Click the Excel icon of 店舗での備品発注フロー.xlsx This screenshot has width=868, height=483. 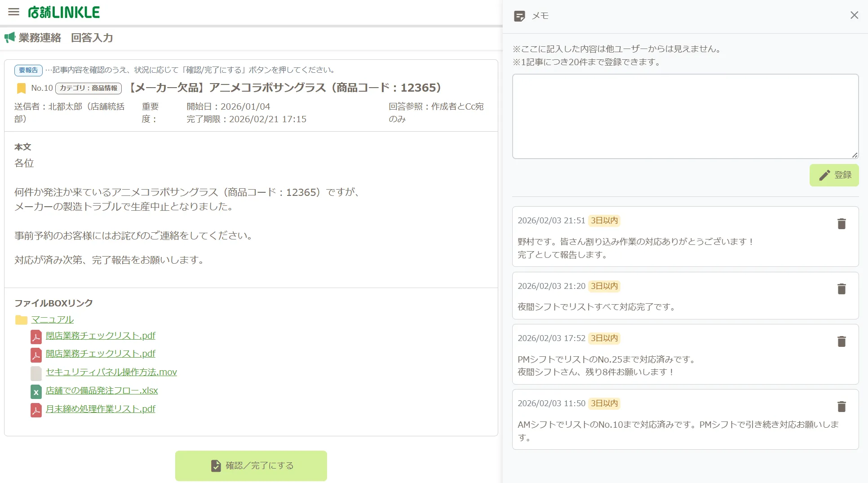coord(36,391)
